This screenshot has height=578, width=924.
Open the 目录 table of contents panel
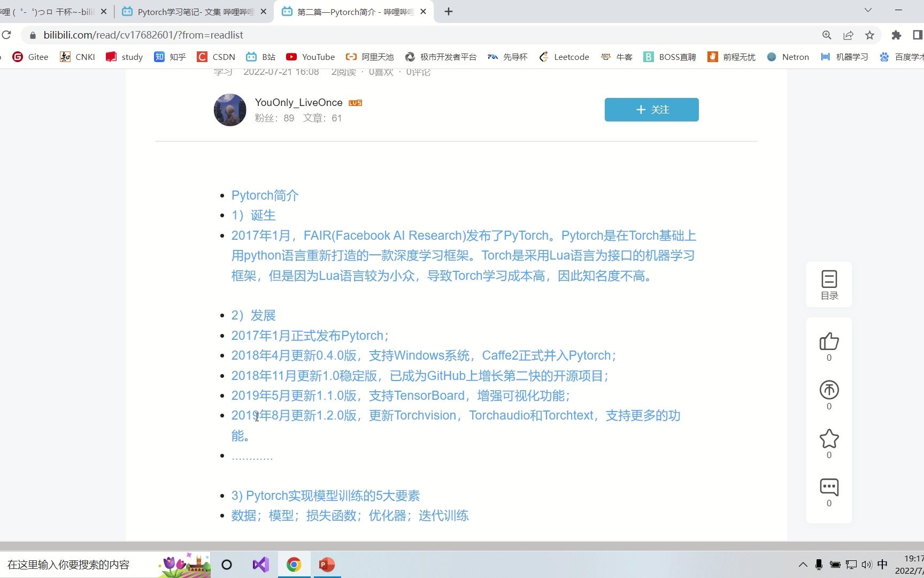[829, 285]
